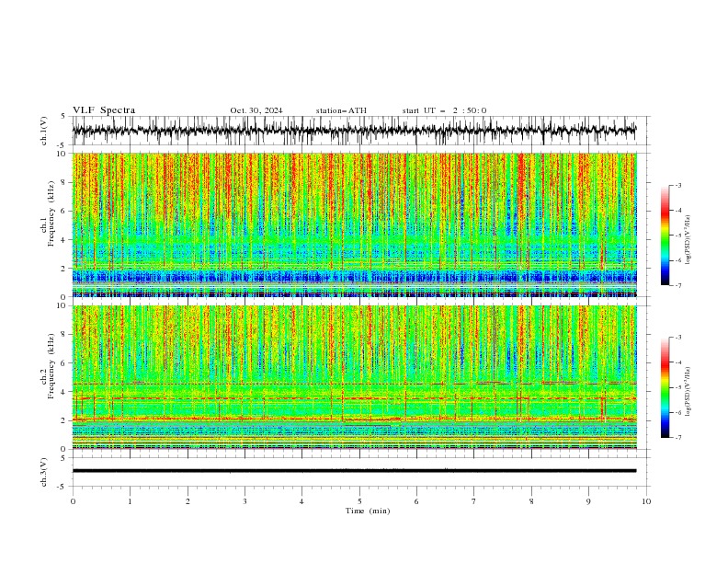Select the "start UT = 2 :50: 0" text
Screen dimensions: 728x563
click(444, 110)
